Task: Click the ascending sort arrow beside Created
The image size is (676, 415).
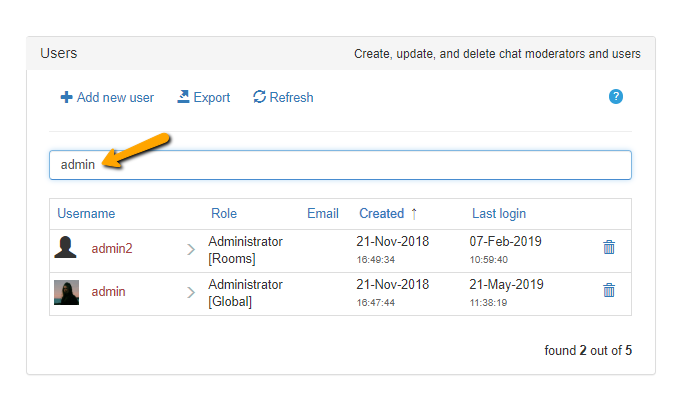Action: point(414,213)
